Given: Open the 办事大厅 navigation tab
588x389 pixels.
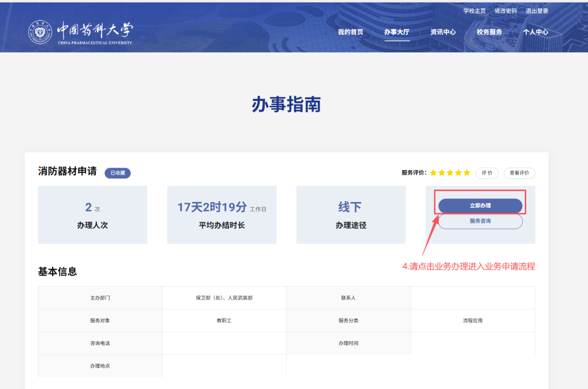Looking at the screenshot, I should tap(397, 32).
